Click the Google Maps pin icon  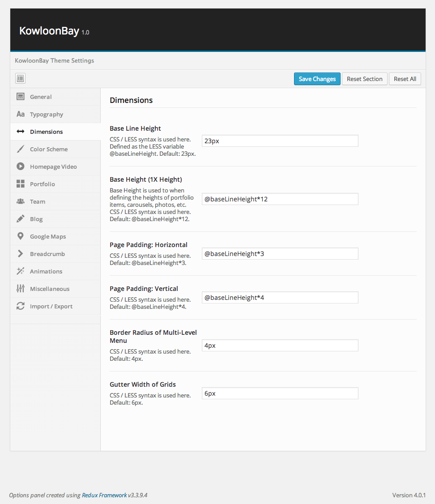click(21, 236)
